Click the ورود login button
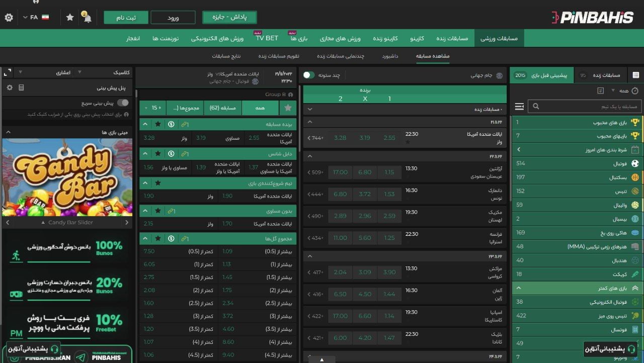644x363 pixels. [x=173, y=18]
